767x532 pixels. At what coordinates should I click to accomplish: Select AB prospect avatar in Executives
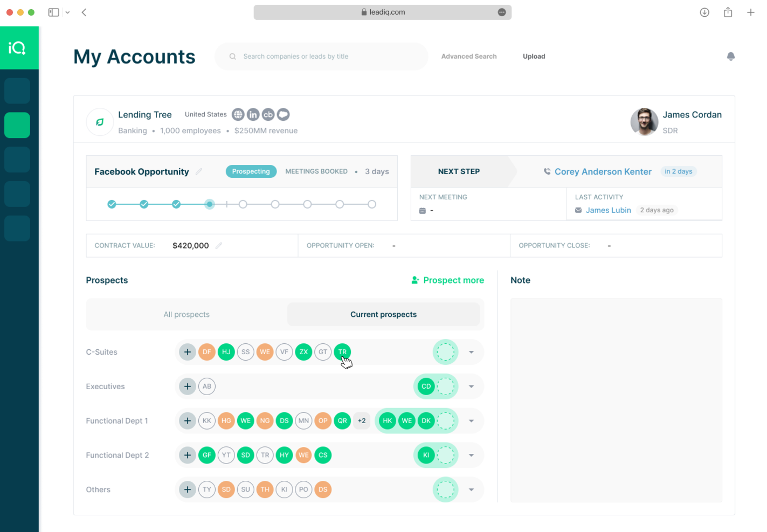207,386
